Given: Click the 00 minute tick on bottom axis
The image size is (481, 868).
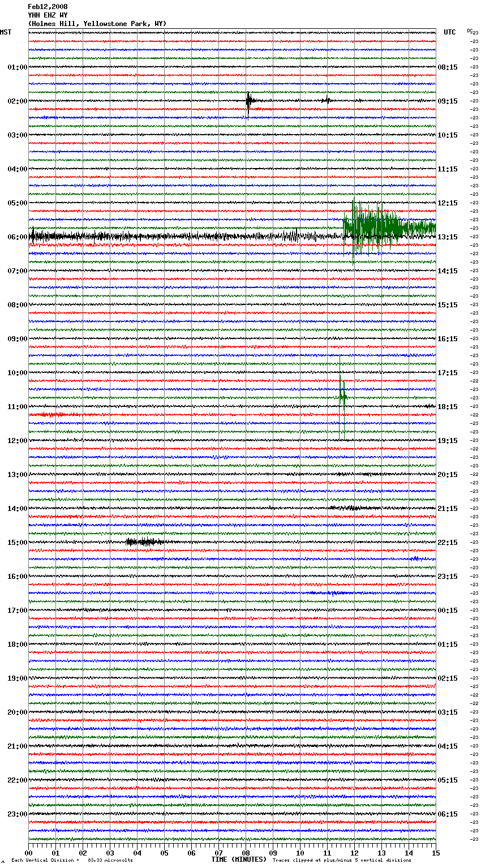Looking at the screenshot, I should tap(28, 853).
